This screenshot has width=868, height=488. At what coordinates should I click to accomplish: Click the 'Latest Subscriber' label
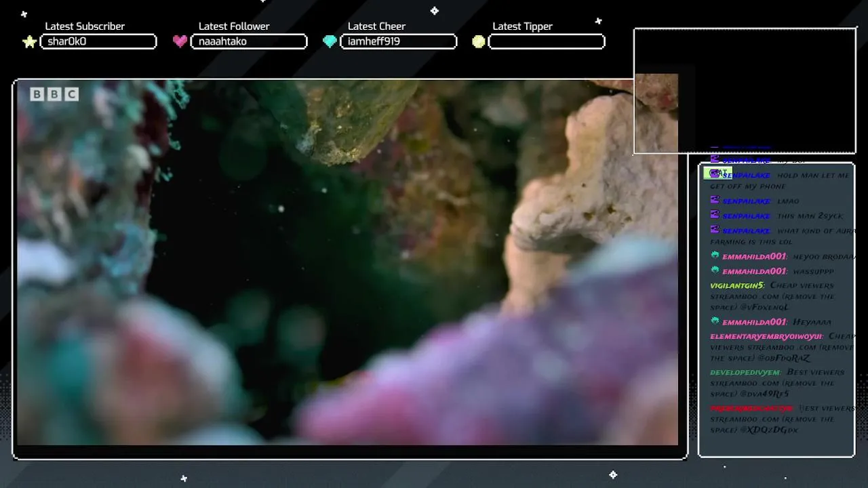click(x=85, y=26)
